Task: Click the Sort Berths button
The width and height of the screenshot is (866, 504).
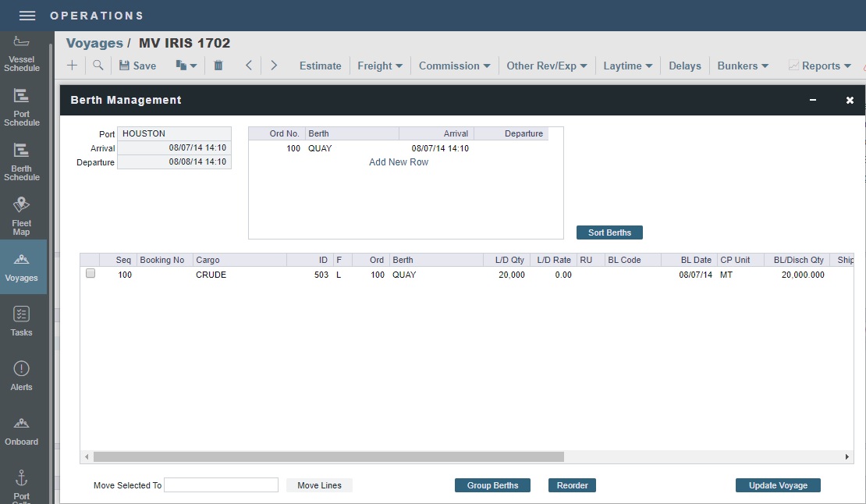Action: click(609, 232)
